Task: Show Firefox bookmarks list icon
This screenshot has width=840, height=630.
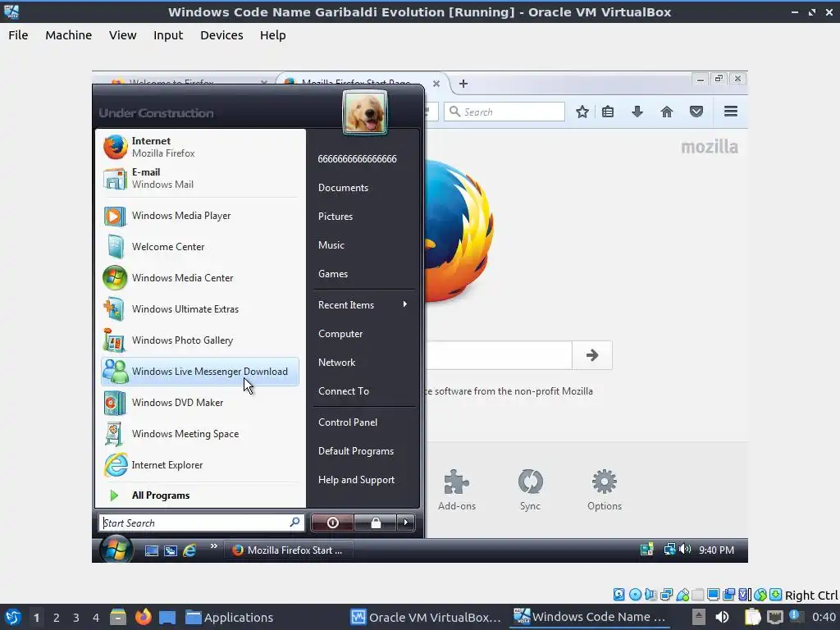Action: 608,112
